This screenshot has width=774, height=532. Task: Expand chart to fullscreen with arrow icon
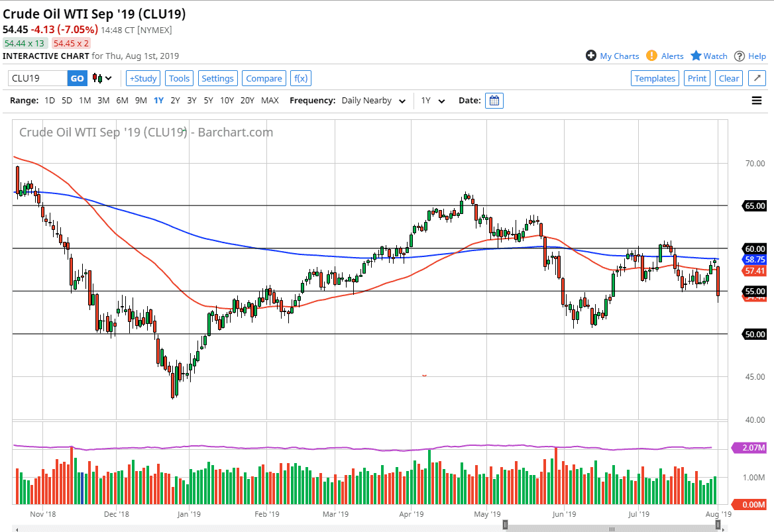click(757, 78)
